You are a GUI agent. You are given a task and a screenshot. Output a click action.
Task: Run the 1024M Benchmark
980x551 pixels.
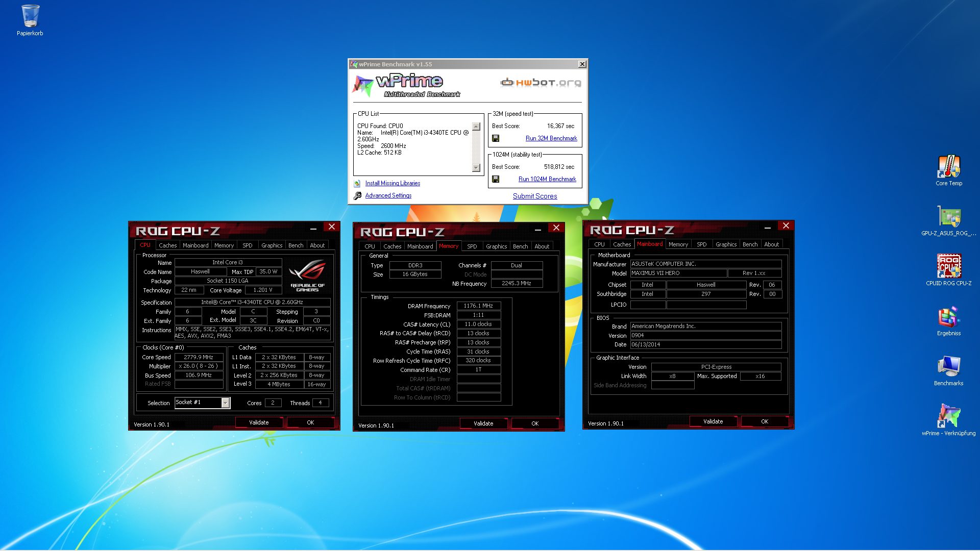(547, 179)
